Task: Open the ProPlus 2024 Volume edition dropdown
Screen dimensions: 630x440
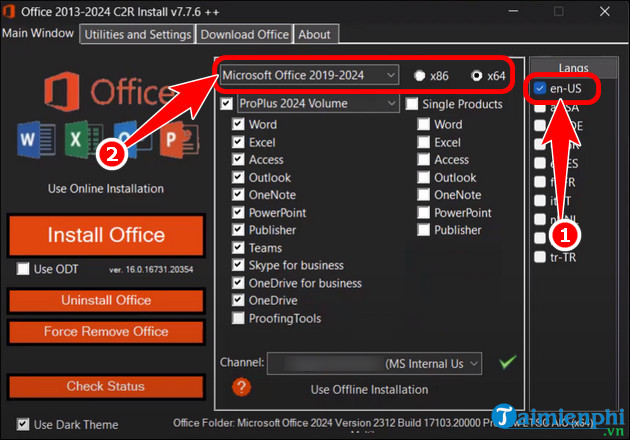Action: point(318,104)
